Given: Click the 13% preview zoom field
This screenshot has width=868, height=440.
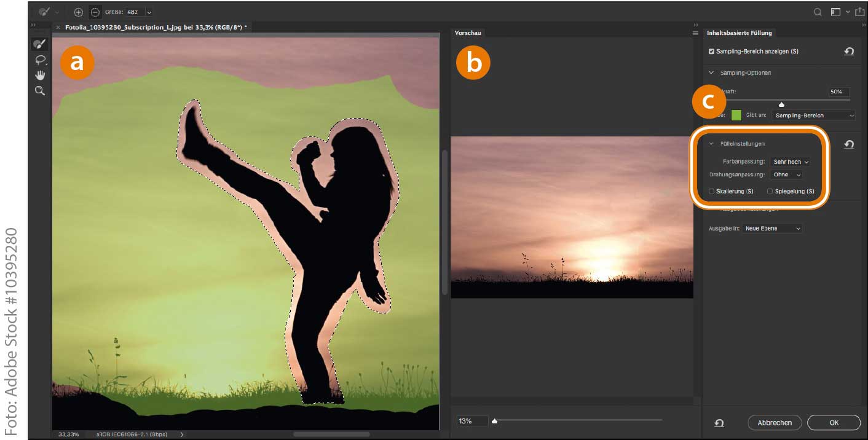Looking at the screenshot, I should [471, 421].
